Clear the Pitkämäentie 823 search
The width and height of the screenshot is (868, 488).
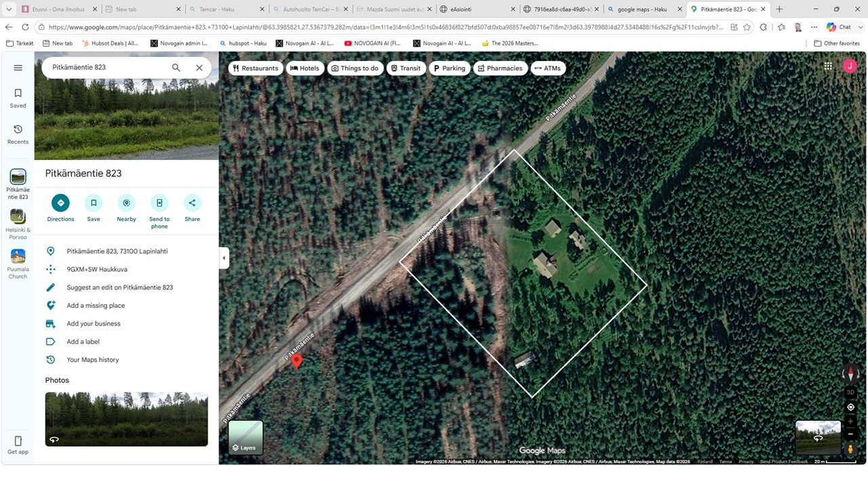pos(199,68)
